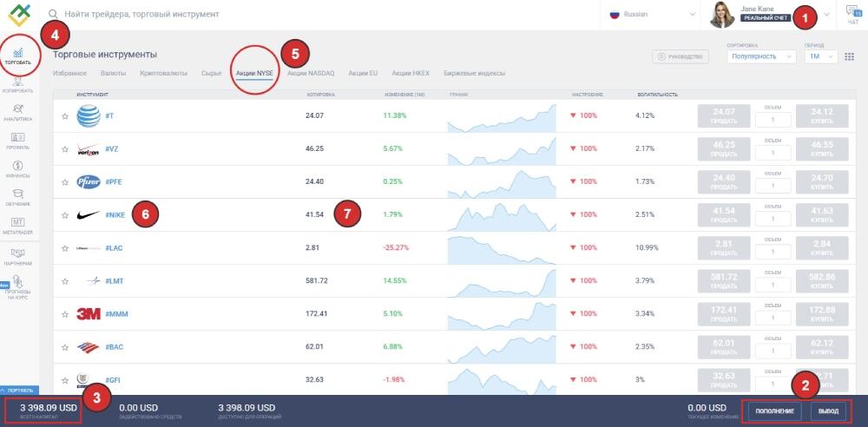Switch to Валюты tab
This screenshot has height=427, width=868.
[114, 73]
